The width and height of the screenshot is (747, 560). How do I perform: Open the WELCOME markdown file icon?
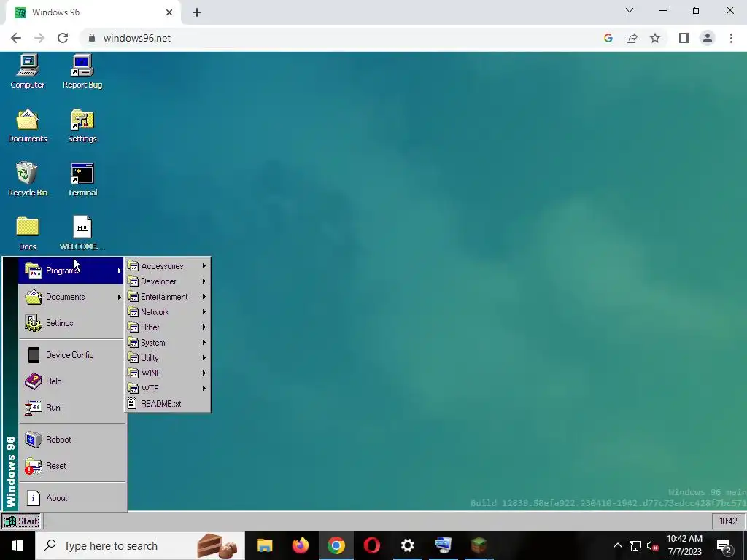click(82, 233)
